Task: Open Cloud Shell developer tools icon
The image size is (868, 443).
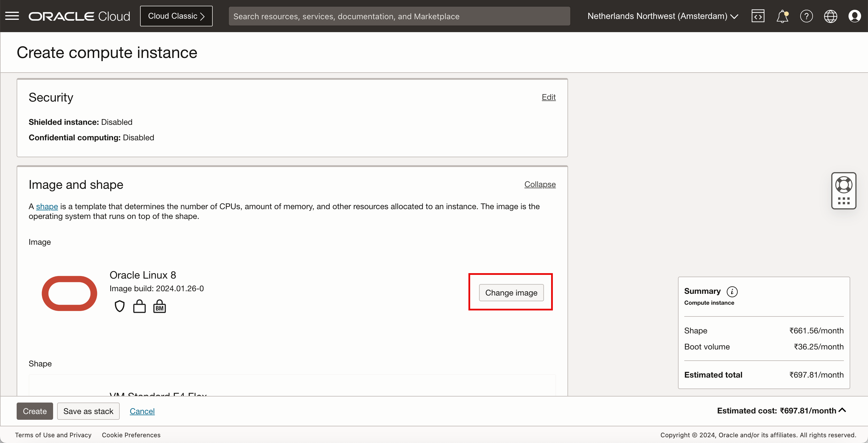Action: tap(757, 16)
